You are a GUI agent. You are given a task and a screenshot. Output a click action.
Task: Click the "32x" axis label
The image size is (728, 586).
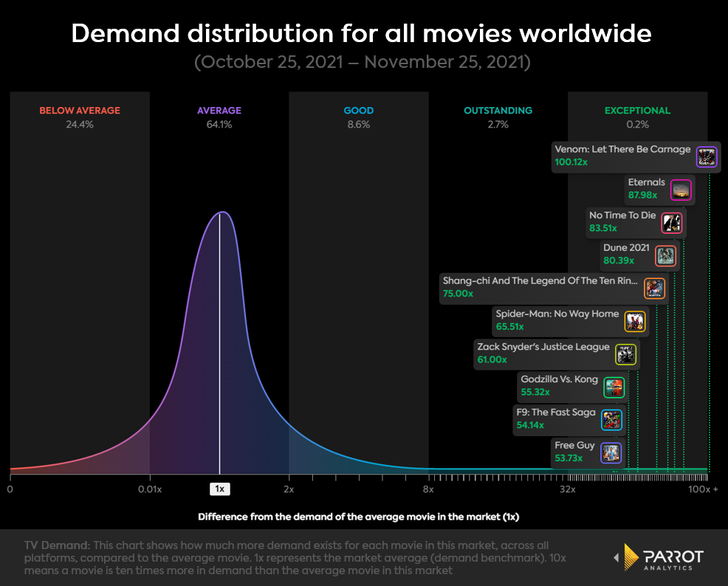(567, 489)
